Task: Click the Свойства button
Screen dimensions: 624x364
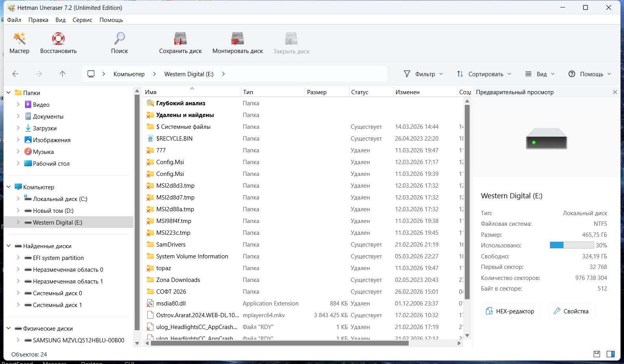Action: (x=571, y=311)
